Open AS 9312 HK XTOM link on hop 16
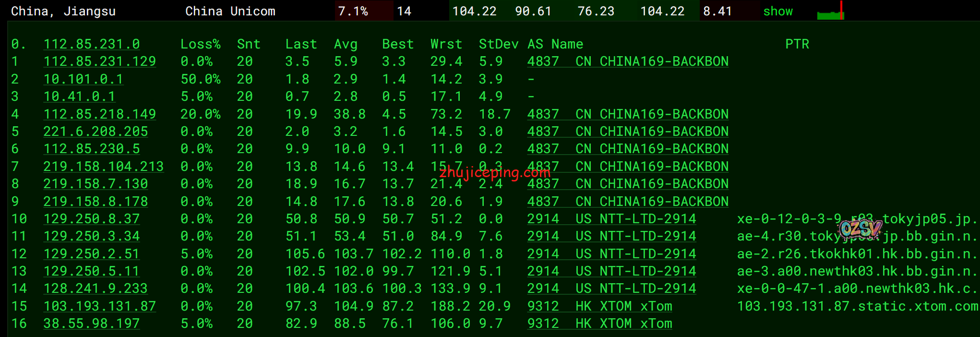The width and height of the screenshot is (980, 337). pyautogui.click(x=599, y=324)
